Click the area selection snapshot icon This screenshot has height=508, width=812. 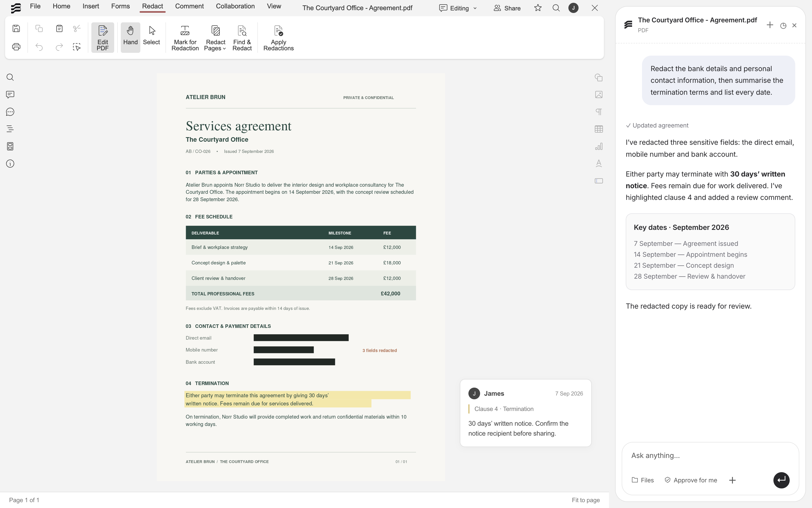(x=77, y=47)
